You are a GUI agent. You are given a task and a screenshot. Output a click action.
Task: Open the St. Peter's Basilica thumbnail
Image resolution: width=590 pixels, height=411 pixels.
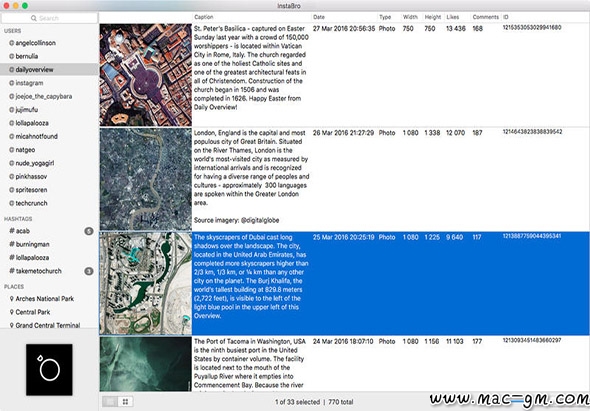tap(146, 75)
